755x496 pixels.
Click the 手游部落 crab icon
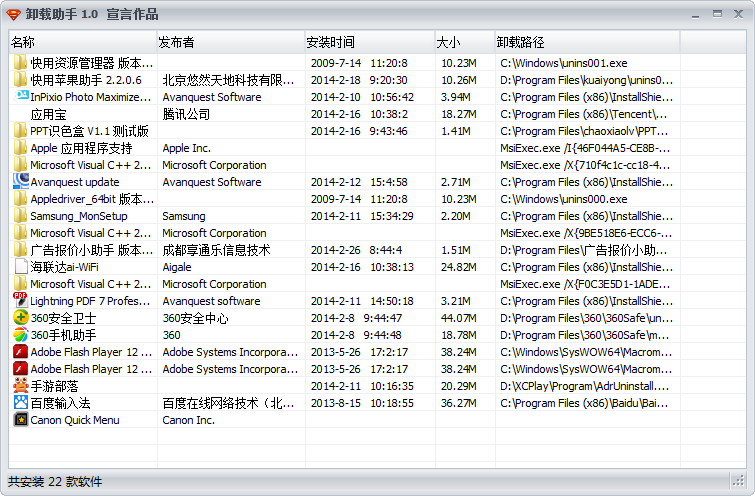coord(20,386)
